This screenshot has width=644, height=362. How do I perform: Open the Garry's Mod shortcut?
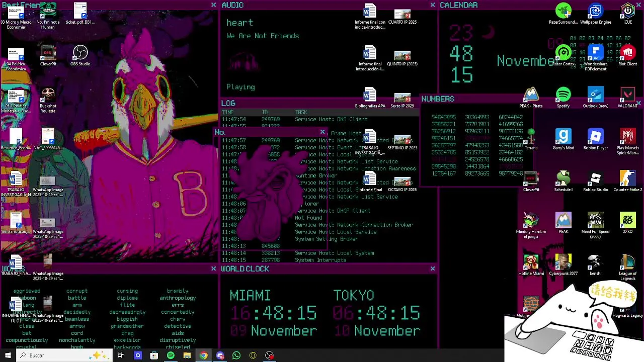click(x=563, y=139)
